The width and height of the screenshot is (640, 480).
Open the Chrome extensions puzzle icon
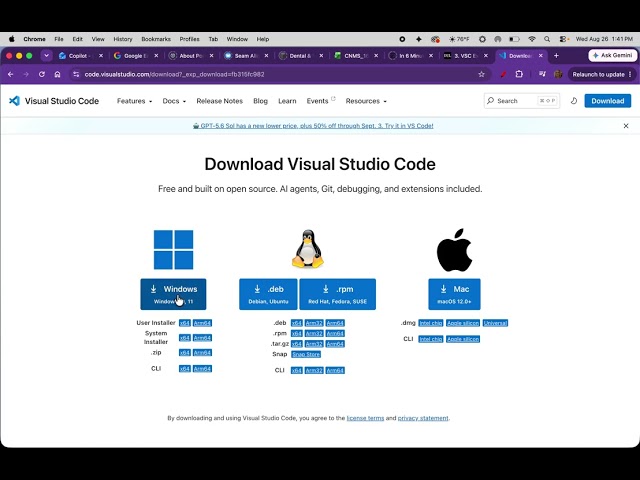[x=519, y=74]
